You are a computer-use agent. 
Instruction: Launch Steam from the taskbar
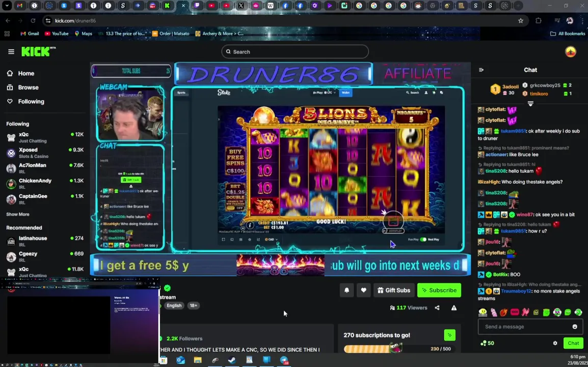[x=232, y=360]
